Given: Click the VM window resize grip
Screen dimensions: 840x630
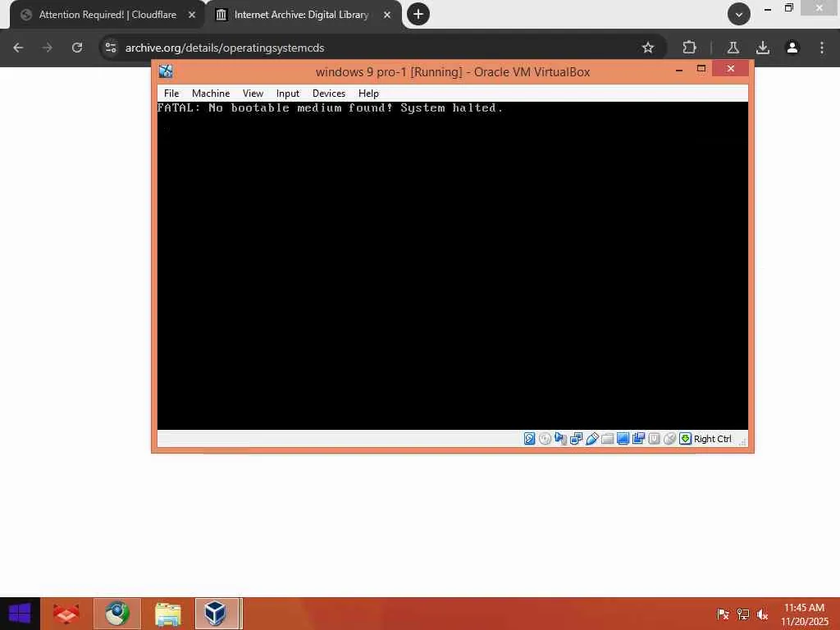Looking at the screenshot, I should 742,442.
